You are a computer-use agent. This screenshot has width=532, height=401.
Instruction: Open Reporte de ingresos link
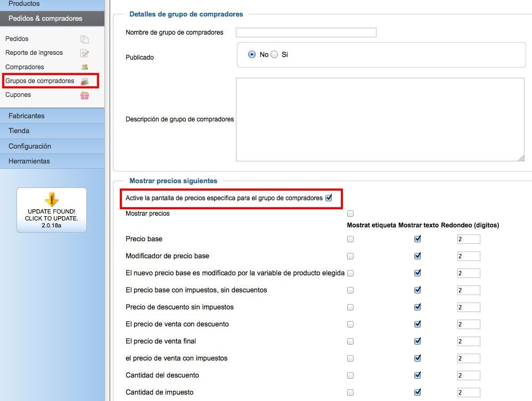tap(34, 53)
